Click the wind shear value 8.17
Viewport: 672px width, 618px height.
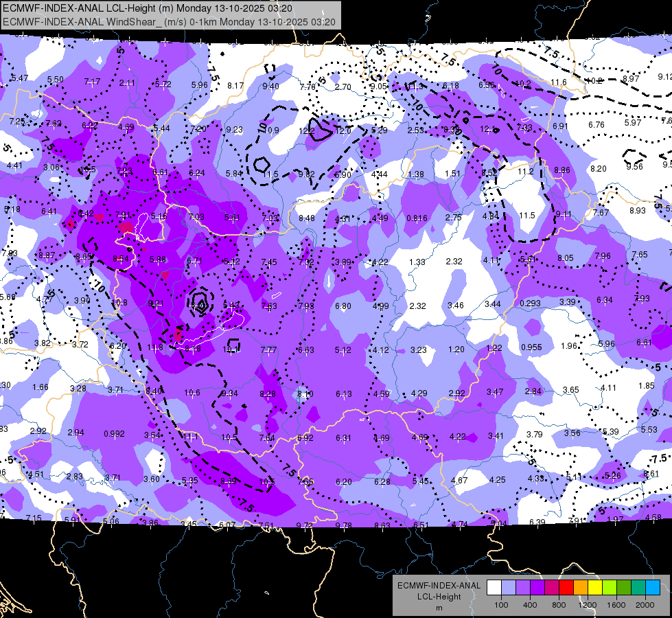click(235, 85)
